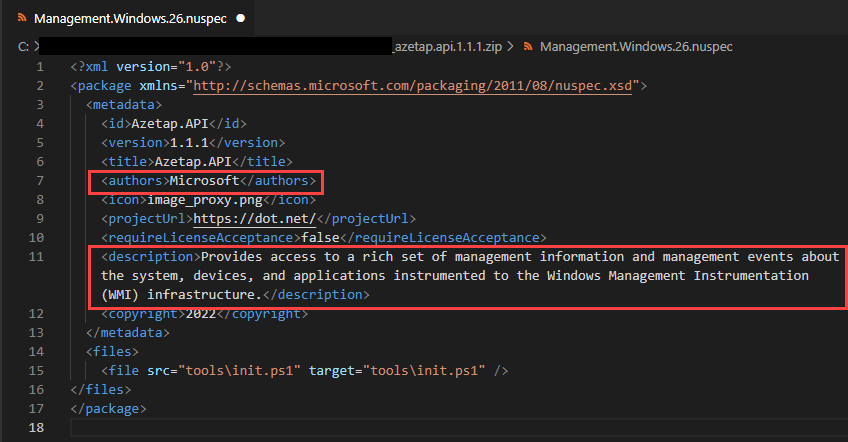
Task: Click the closing package tag
Action: 109,408
